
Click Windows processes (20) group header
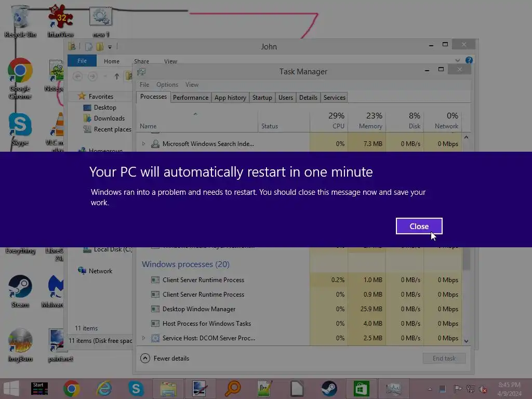pos(185,264)
